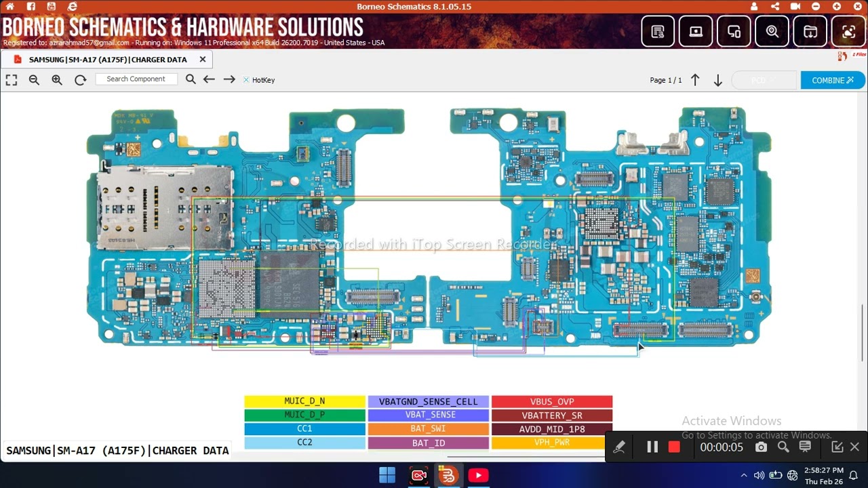Click the recorder whiteboard presentation icon
Image resolution: width=868 pixels, height=488 pixels.
pos(805,447)
